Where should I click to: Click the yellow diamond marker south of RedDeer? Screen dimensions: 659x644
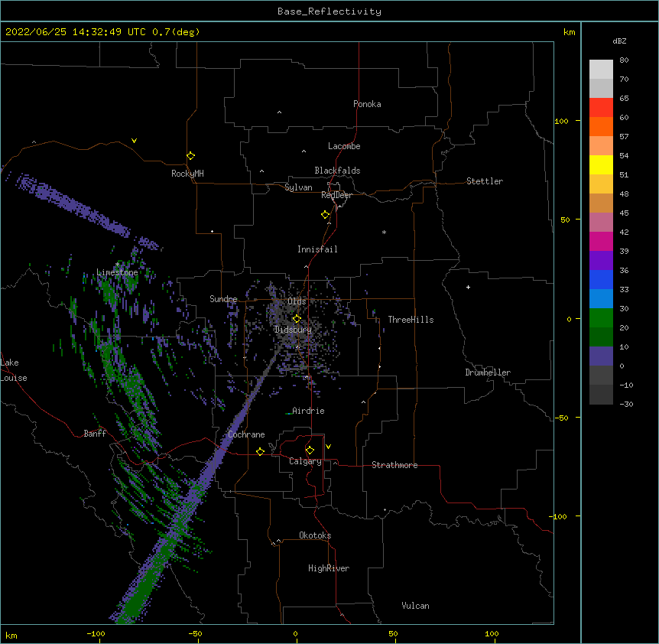click(x=325, y=215)
